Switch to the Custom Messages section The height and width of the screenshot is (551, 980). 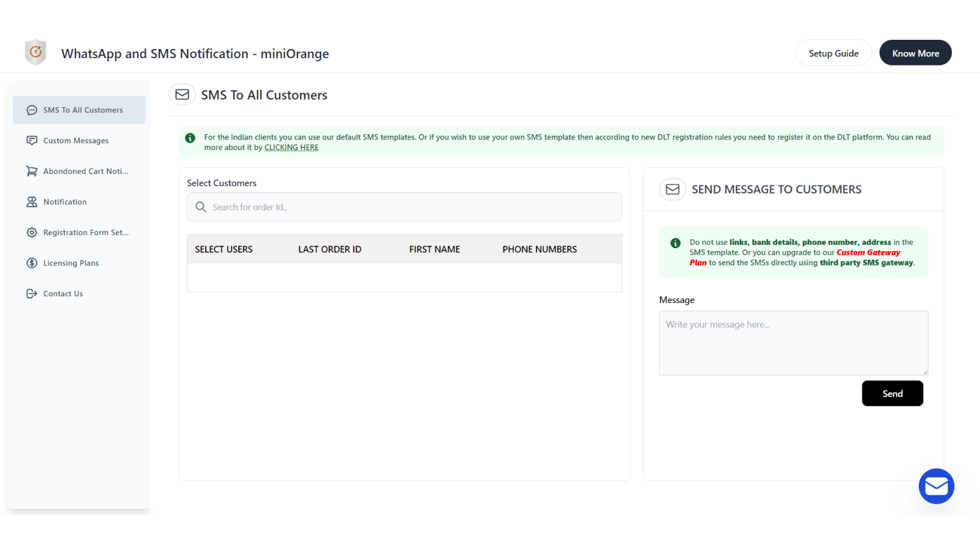coord(75,140)
